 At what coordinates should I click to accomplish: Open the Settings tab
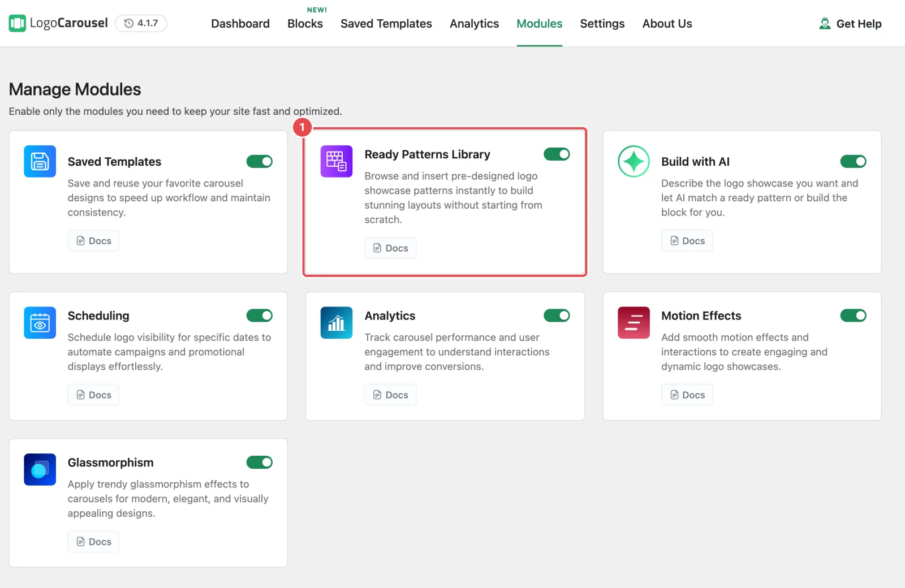(x=602, y=24)
